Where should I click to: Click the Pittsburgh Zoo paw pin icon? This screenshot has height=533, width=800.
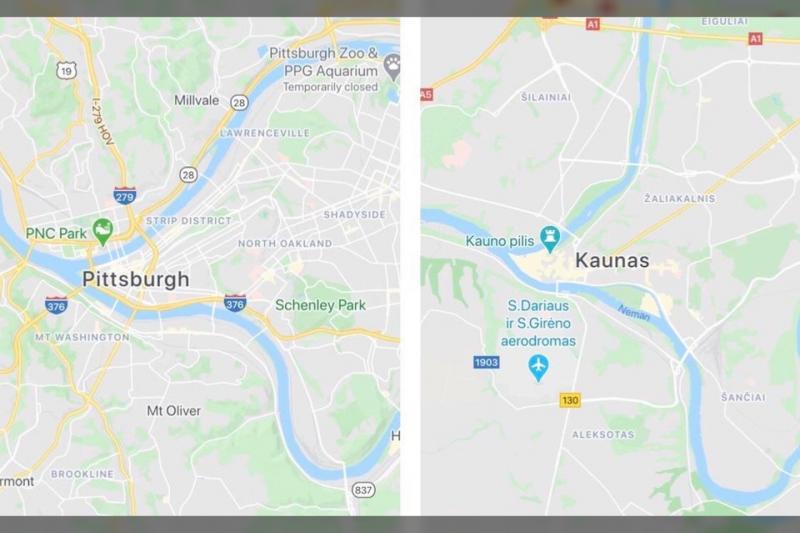click(393, 66)
